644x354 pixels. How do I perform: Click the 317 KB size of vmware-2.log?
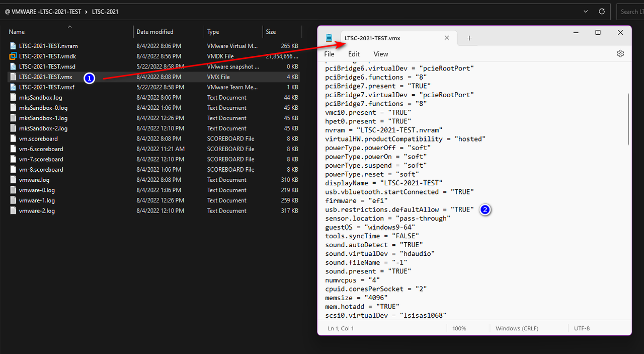(x=289, y=211)
